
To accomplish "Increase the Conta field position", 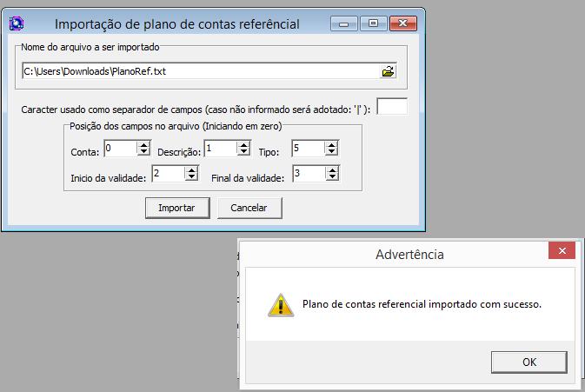I will pos(143,144).
